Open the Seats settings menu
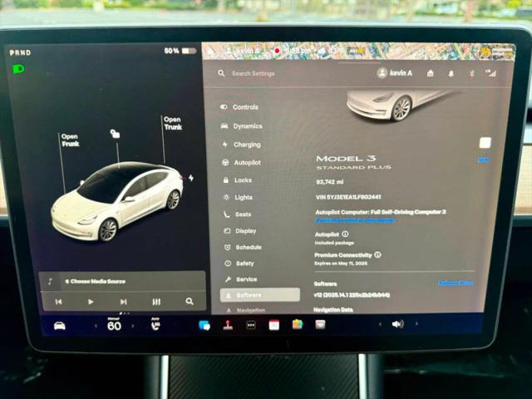Viewport: 532px width, 399px height. (237, 214)
